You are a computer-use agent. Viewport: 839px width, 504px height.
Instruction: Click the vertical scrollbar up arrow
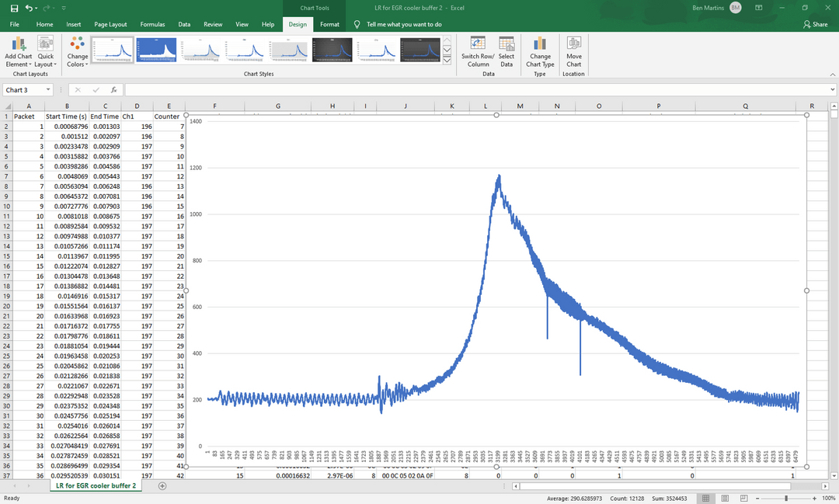[x=834, y=106]
